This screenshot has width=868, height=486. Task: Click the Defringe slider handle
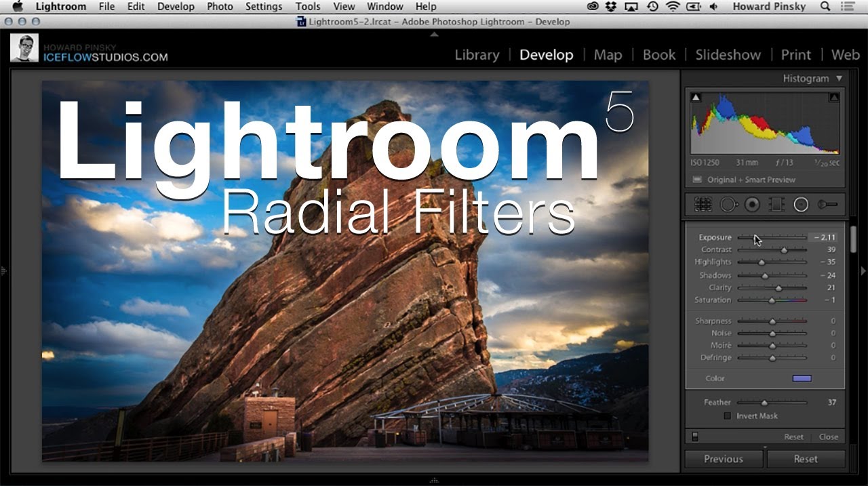tap(772, 358)
